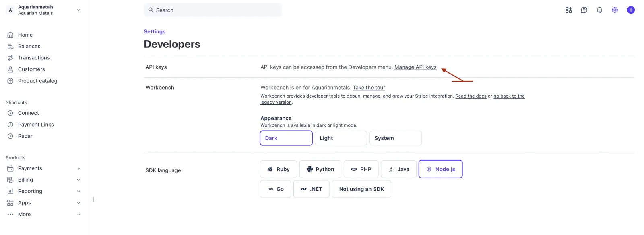644x235 pixels.
Task: Choose PHP as SDK language
Action: pyautogui.click(x=361, y=169)
